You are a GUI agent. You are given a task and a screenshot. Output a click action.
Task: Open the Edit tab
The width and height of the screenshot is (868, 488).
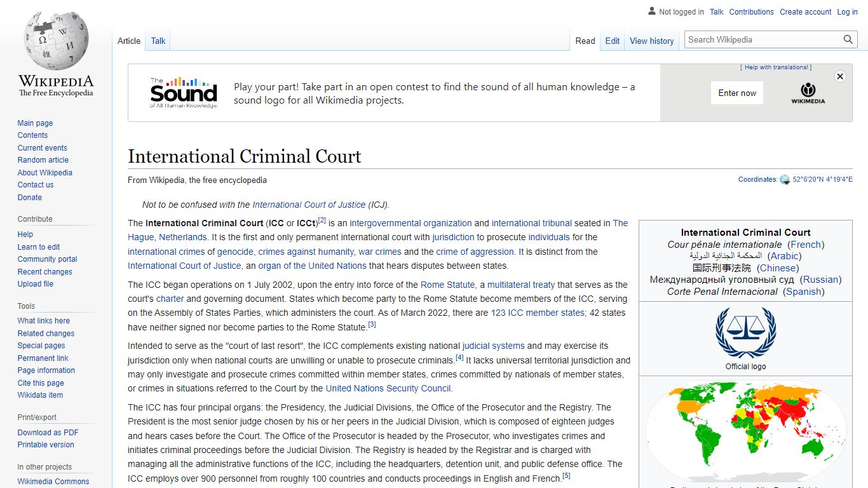pos(613,41)
